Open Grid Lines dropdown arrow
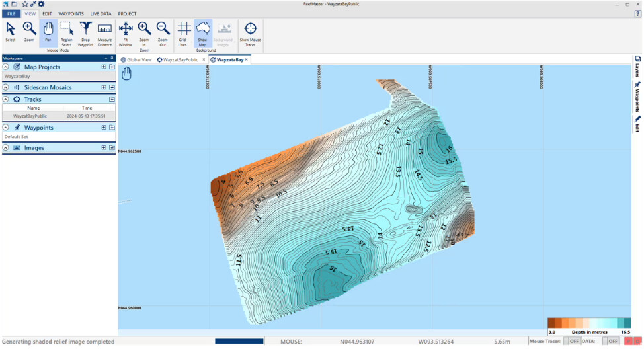Viewport: 644px width, 351px height. click(x=191, y=43)
